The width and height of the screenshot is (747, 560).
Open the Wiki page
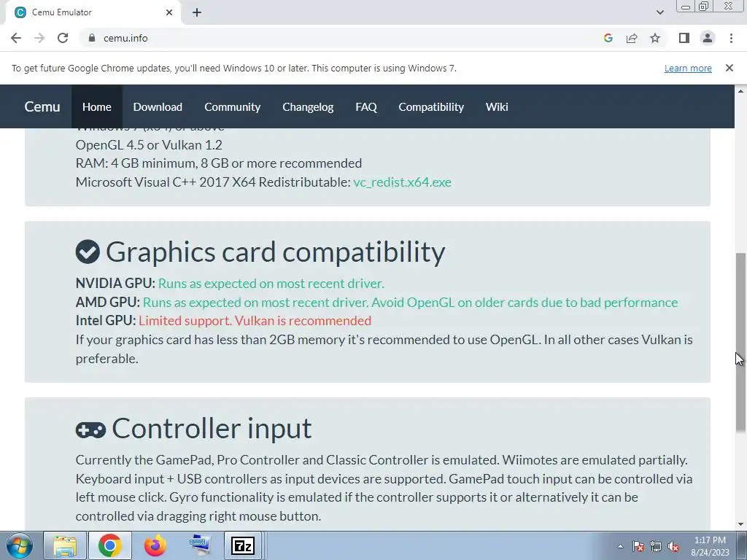click(x=497, y=106)
